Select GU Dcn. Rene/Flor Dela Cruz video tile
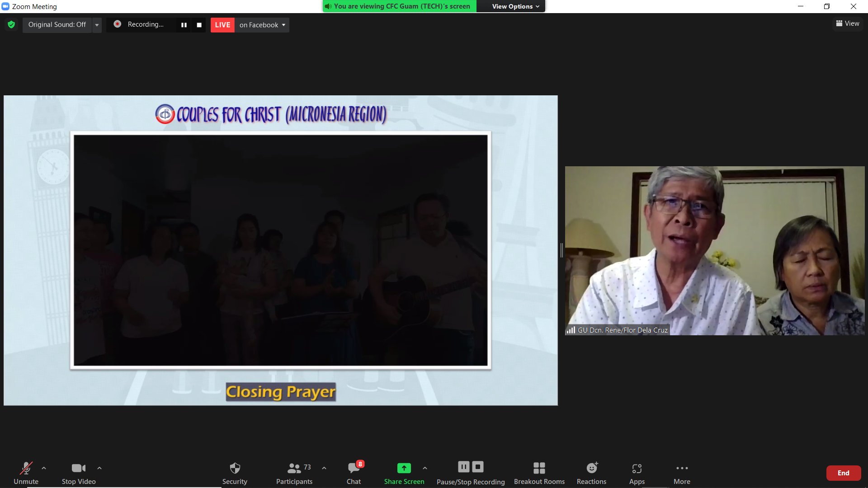Screen dimensions: 868x488 coord(715,250)
